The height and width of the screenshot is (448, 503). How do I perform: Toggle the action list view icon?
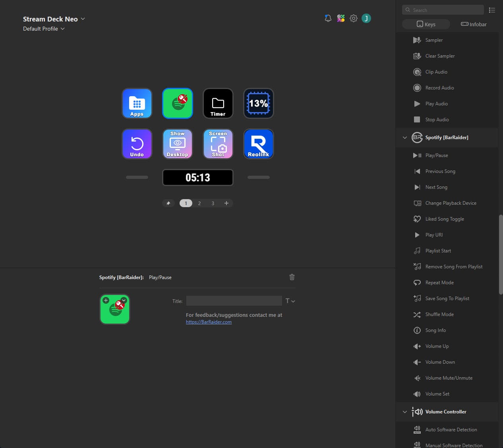coord(492,10)
